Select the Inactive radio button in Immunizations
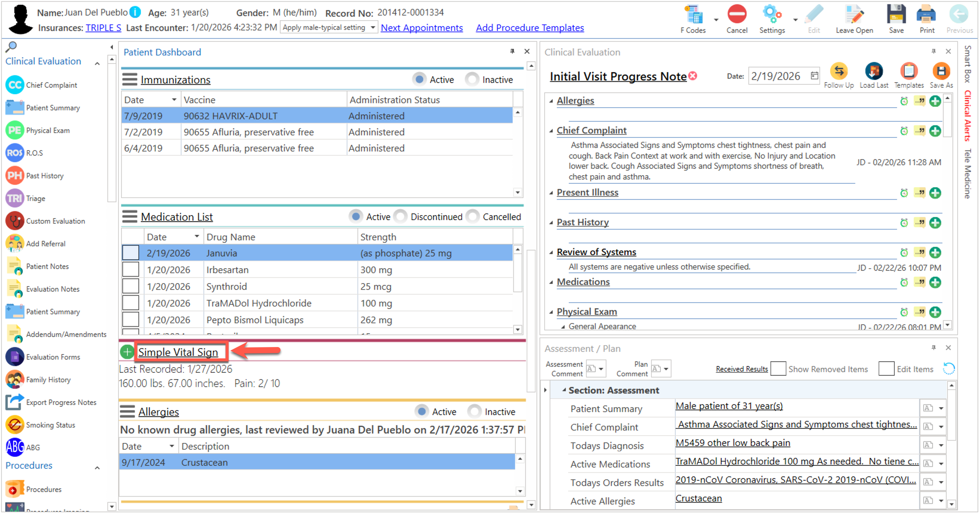Viewport: 980px width, 514px height. (472, 80)
